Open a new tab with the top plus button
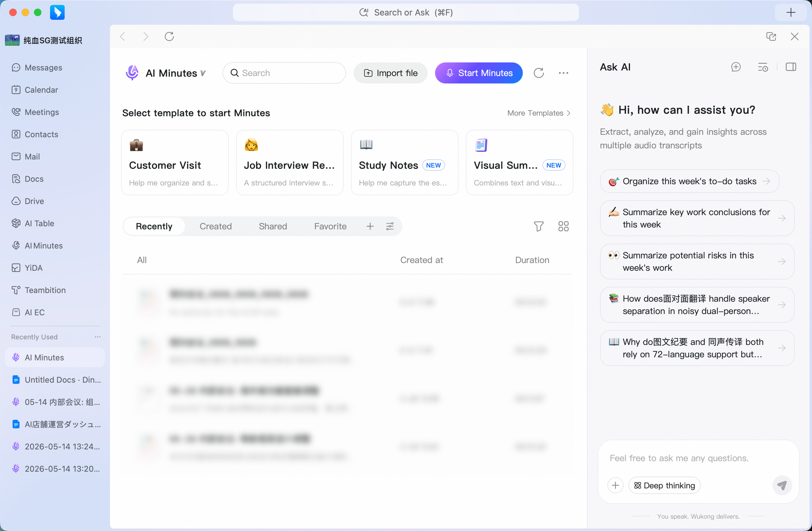The height and width of the screenshot is (531, 812). pyautogui.click(x=791, y=13)
